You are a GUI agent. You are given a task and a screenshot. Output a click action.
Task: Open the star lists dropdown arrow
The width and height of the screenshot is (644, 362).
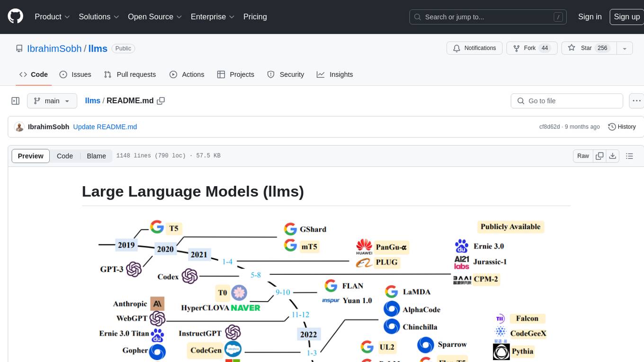[625, 48]
